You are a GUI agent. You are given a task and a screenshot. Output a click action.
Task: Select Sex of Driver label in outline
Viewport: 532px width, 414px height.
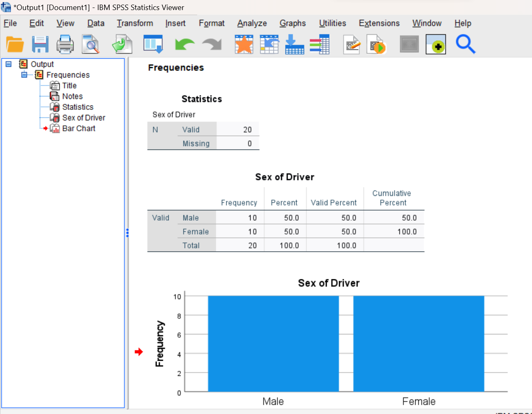point(84,118)
